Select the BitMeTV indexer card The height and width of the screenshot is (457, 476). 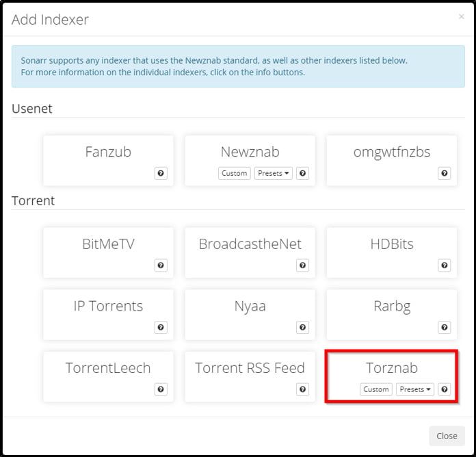[108, 252]
